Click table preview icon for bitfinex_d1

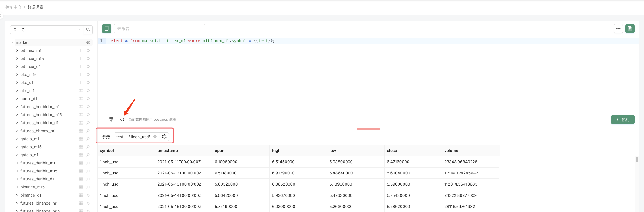click(x=81, y=67)
